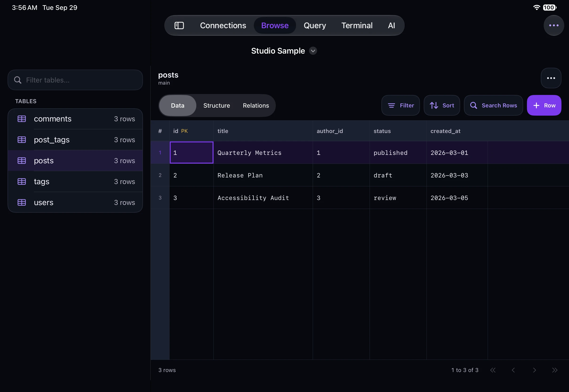Focus the Filter tables input field
The image size is (569, 392).
point(75,80)
